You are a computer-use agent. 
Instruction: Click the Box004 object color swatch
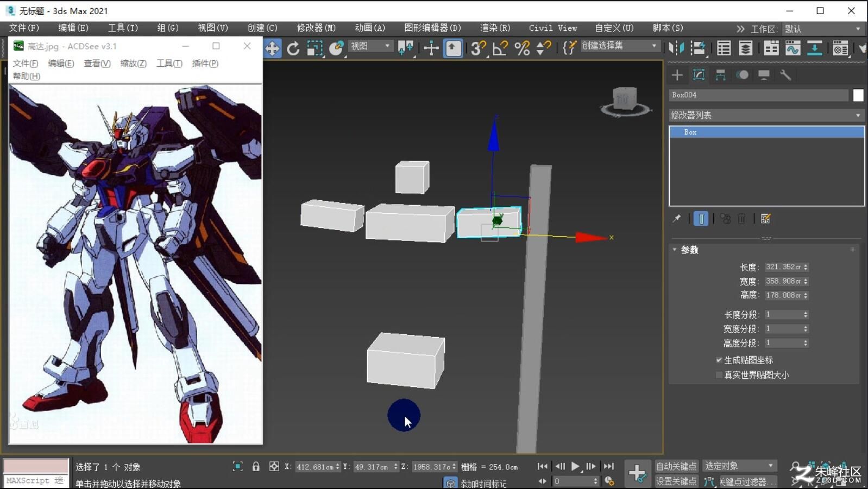tap(858, 95)
